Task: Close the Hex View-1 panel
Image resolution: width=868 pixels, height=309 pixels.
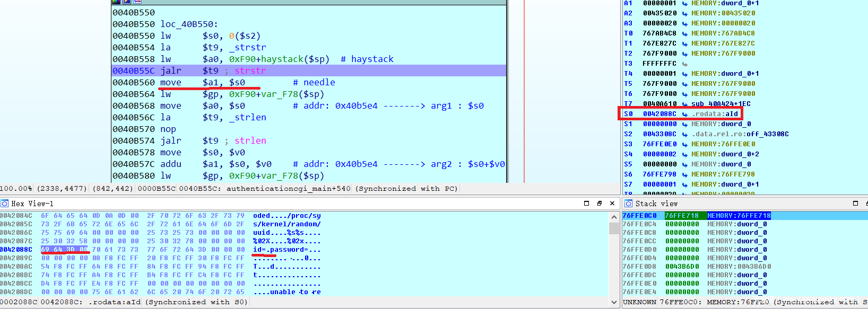Action: click(612, 204)
